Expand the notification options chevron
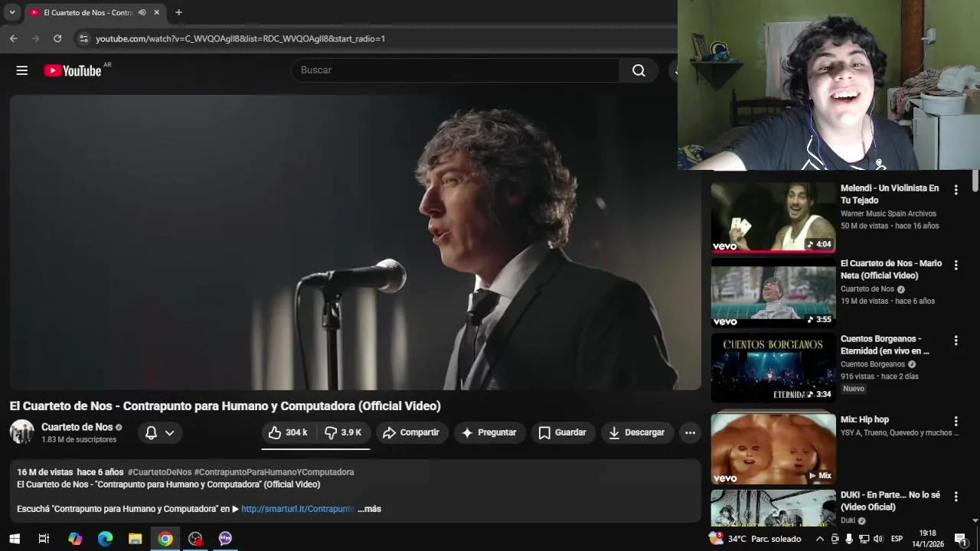The image size is (980, 551). pos(169,432)
